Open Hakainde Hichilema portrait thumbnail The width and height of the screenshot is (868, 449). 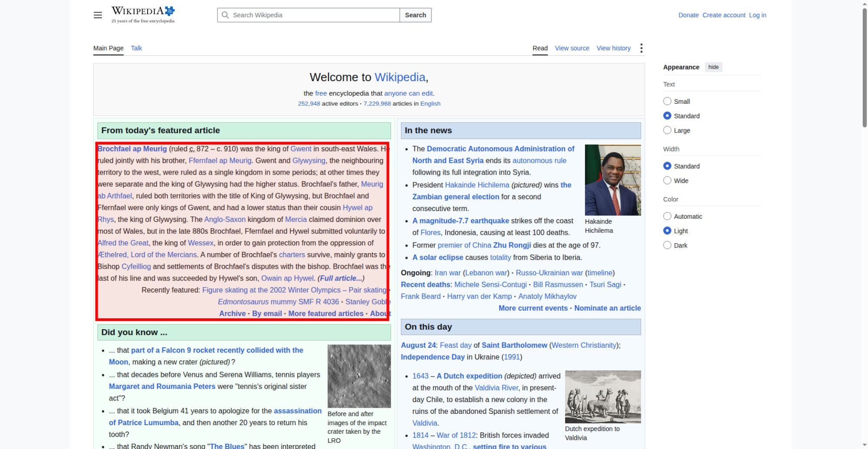pyautogui.click(x=613, y=180)
